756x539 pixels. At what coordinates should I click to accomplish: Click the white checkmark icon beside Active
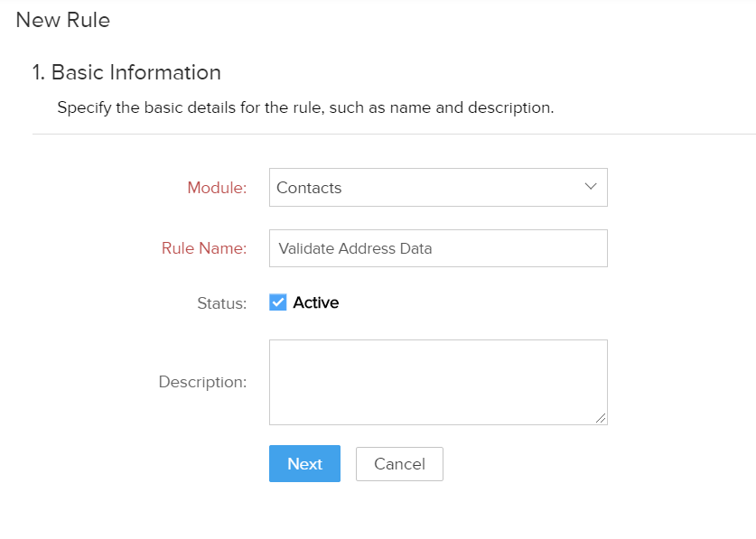point(277,302)
